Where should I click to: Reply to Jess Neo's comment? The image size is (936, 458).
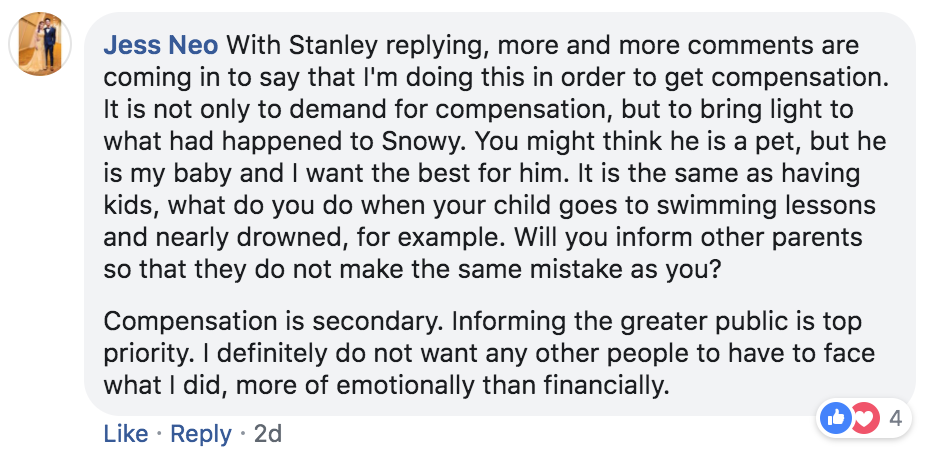click(x=201, y=434)
